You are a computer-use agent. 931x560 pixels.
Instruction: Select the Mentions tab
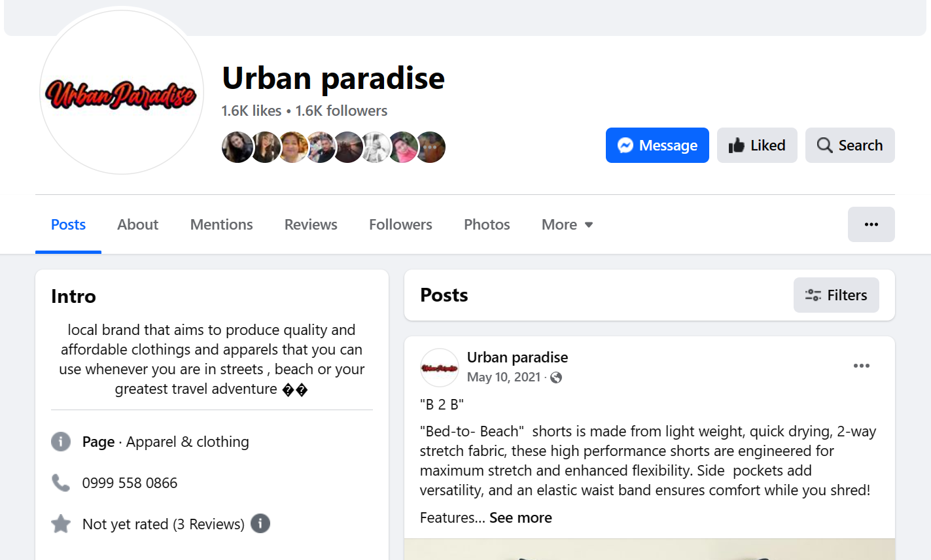coord(221,224)
